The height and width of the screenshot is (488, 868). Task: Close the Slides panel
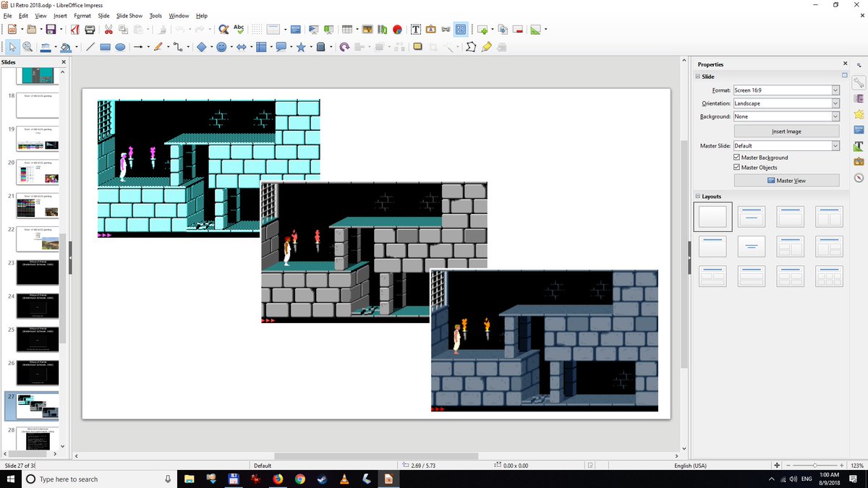[63, 62]
